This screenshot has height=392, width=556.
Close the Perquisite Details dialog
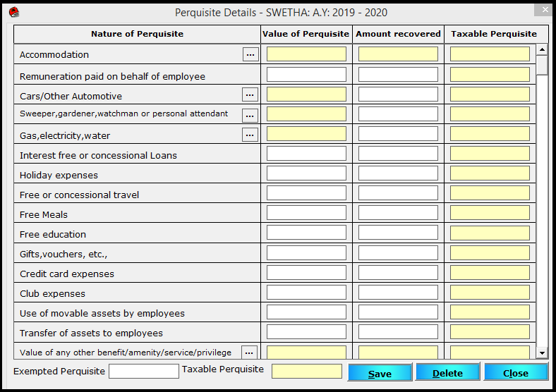[516, 372]
